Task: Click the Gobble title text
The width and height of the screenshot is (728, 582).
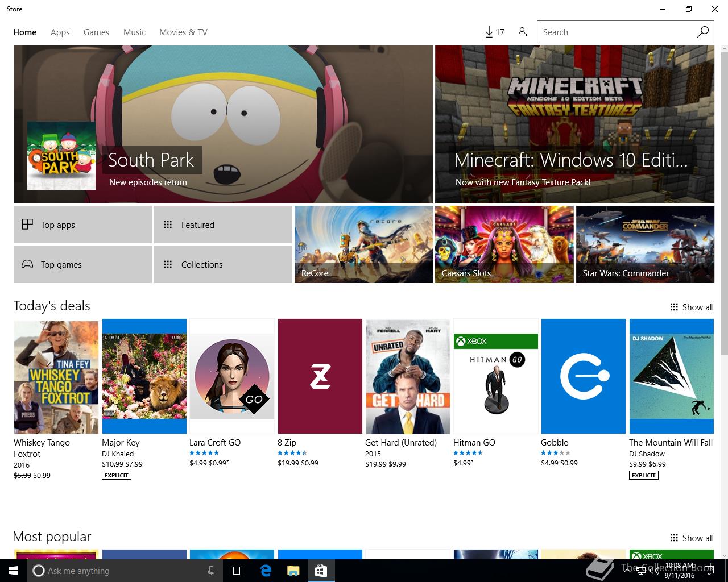Action: coord(555,443)
